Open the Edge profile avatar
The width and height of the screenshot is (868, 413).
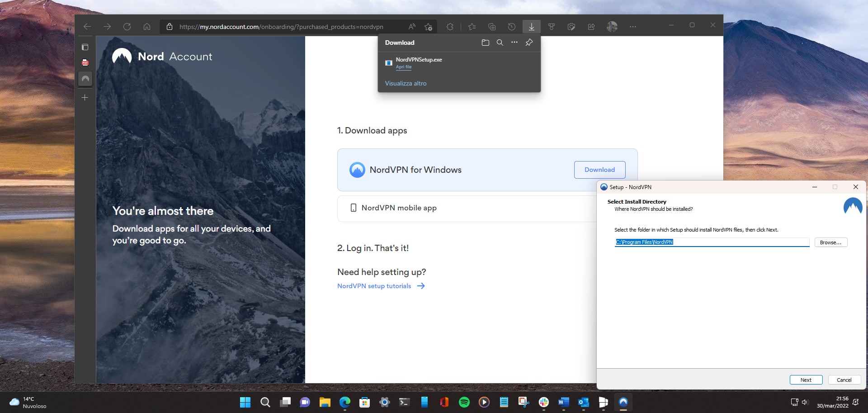[x=612, y=27]
